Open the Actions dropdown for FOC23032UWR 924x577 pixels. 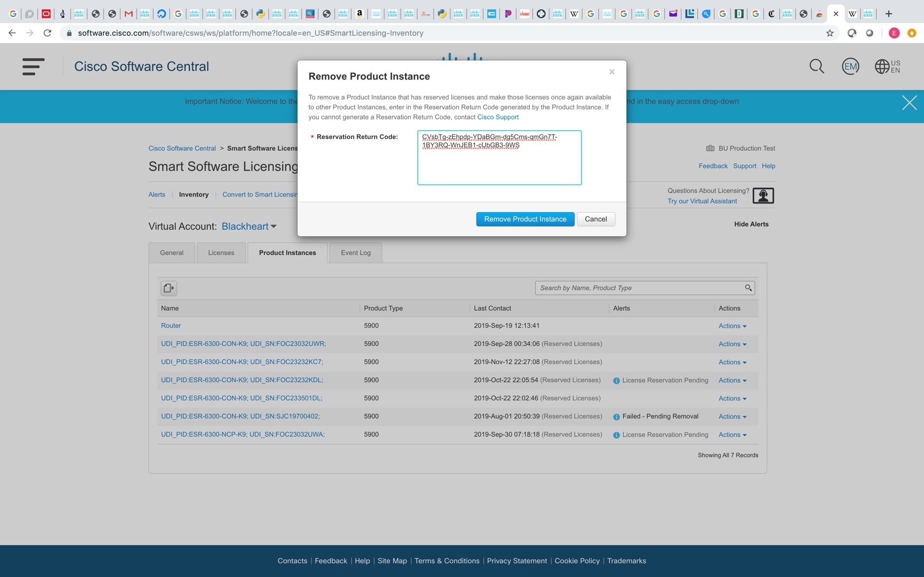click(x=732, y=344)
